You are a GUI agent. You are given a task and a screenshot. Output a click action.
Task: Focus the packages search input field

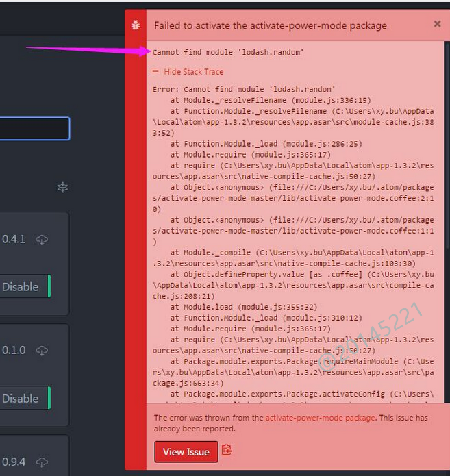tap(34, 128)
